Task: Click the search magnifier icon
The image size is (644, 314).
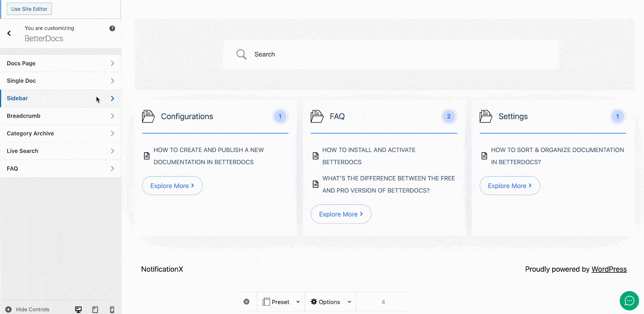Action: pyautogui.click(x=242, y=54)
